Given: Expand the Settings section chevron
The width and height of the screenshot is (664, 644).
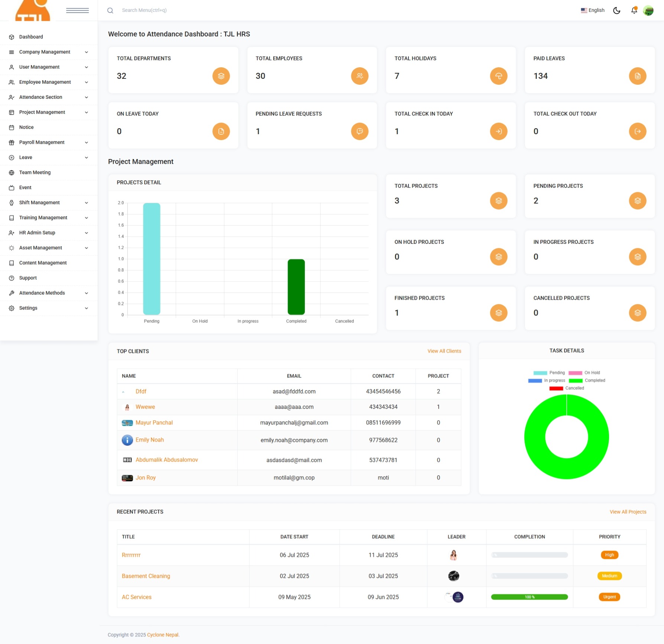Looking at the screenshot, I should pyautogui.click(x=87, y=308).
